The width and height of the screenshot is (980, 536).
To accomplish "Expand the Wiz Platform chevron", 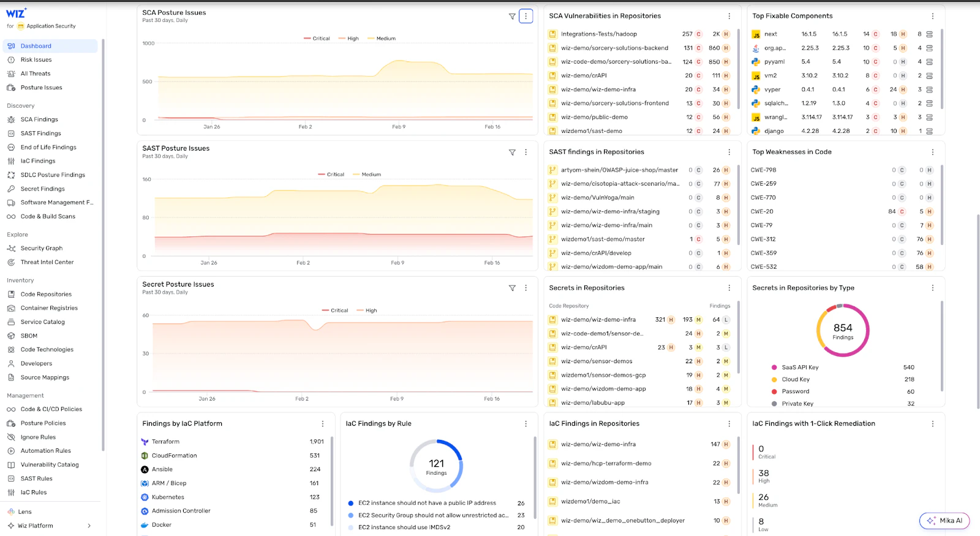I will 89,526.
